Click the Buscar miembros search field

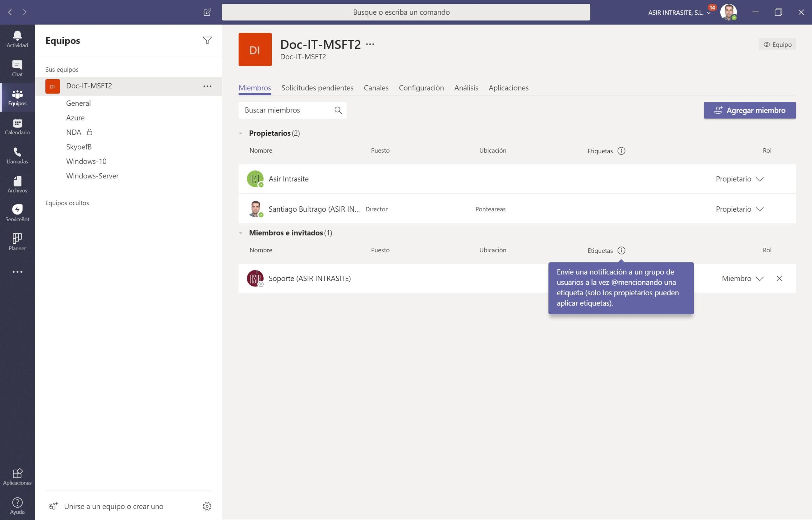(287, 110)
